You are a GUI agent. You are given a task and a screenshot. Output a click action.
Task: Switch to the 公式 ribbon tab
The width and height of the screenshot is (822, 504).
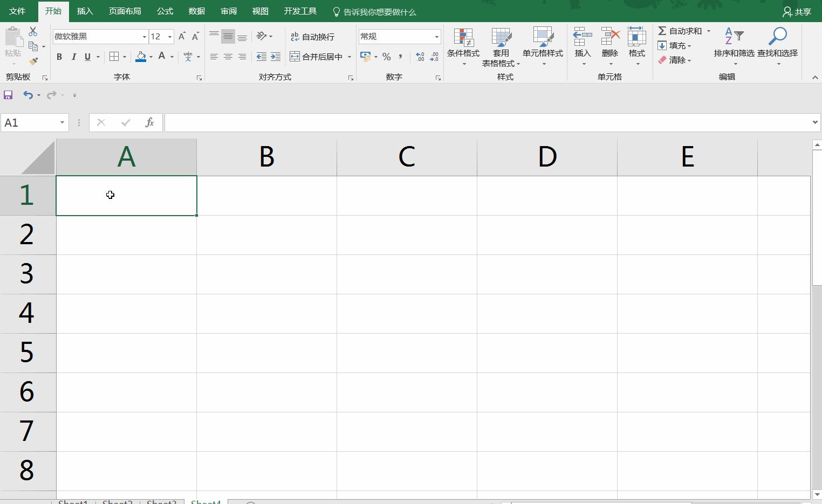point(165,11)
